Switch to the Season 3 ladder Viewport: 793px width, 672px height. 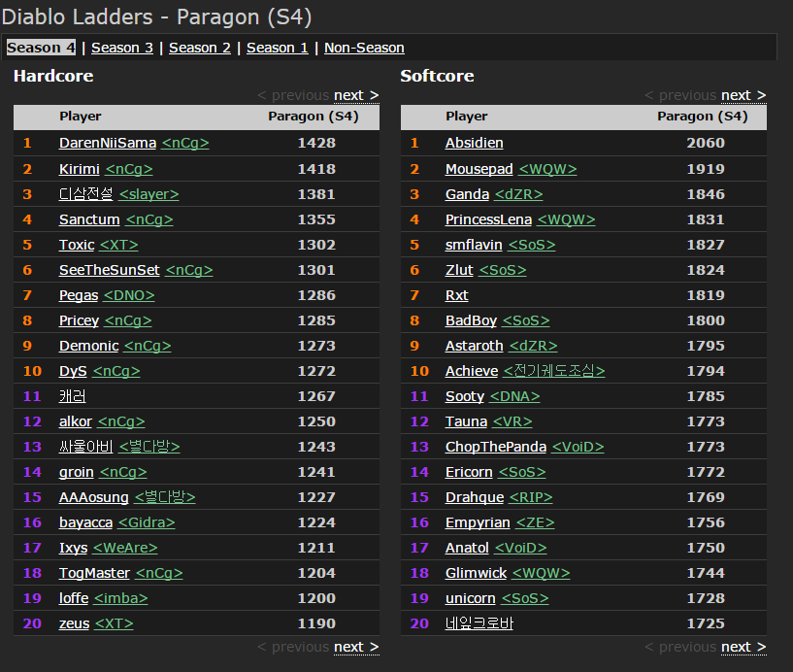click(x=122, y=48)
